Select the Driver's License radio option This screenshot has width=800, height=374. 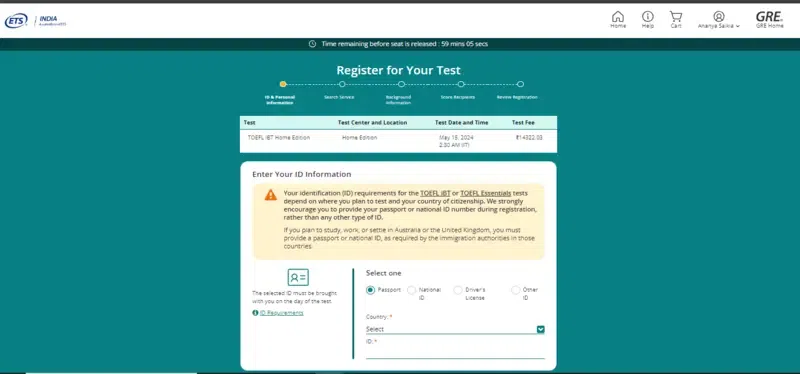pyautogui.click(x=458, y=290)
